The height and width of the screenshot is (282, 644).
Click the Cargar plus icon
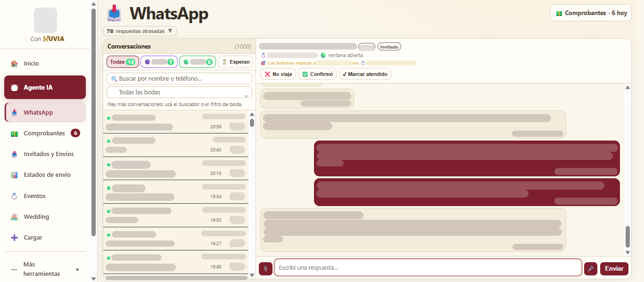coord(14,238)
